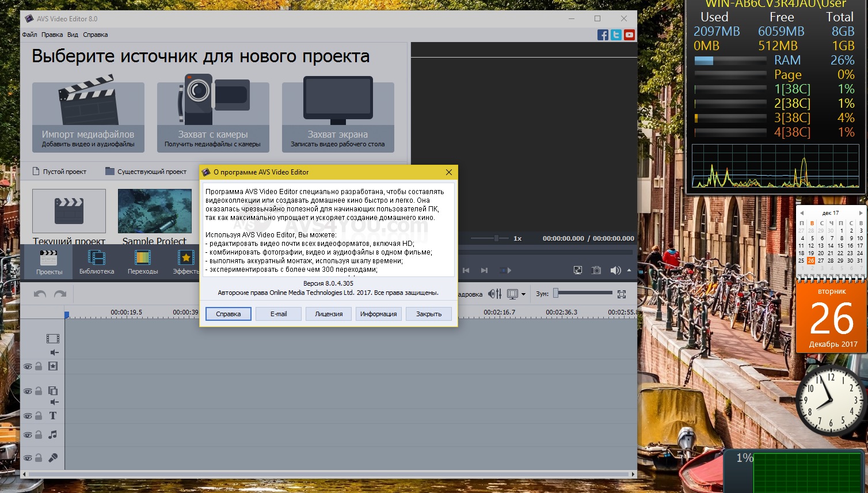Image resolution: width=868 pixels, height=493 pixels.
Task: Click the Redo arrow on the timeline toolbar
Action: (60, 294)
